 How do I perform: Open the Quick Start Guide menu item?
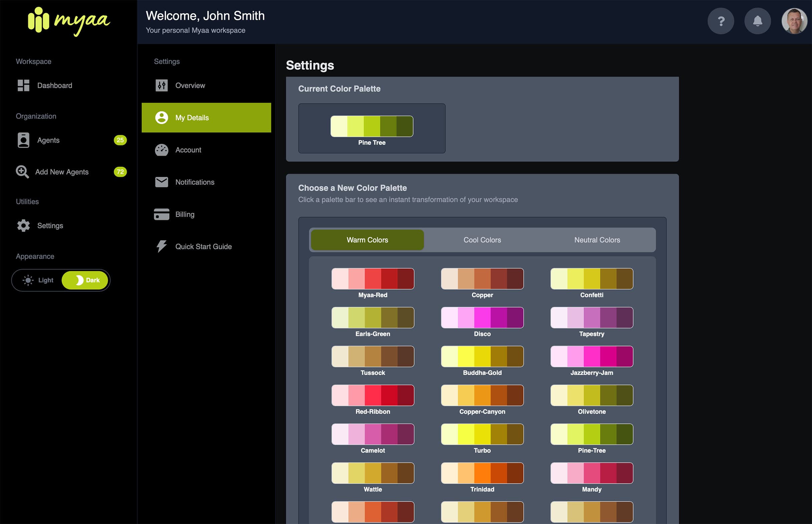[x=206, y=247]
